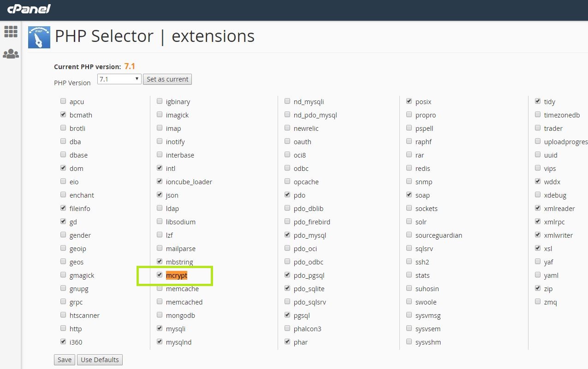Uncheck the pdo_mysql extension
The height and width of the screenshot is (369, 588).
(x=287, y=235)
